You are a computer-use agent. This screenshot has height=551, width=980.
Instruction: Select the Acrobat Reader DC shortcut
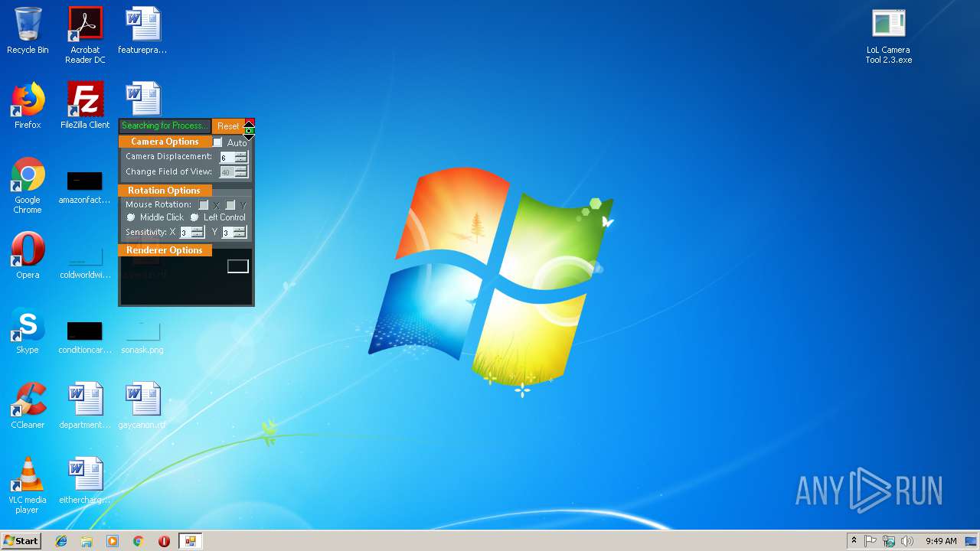click(85, 35)
